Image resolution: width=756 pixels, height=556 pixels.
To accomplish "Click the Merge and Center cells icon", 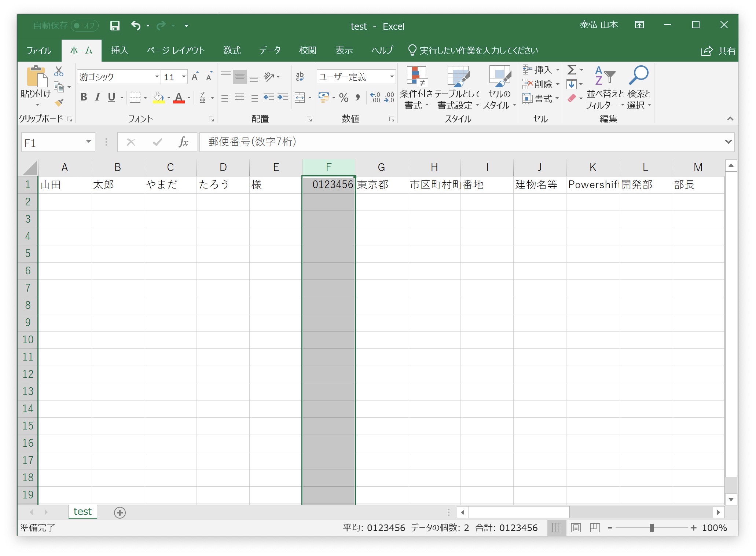I will pos(300,98).
